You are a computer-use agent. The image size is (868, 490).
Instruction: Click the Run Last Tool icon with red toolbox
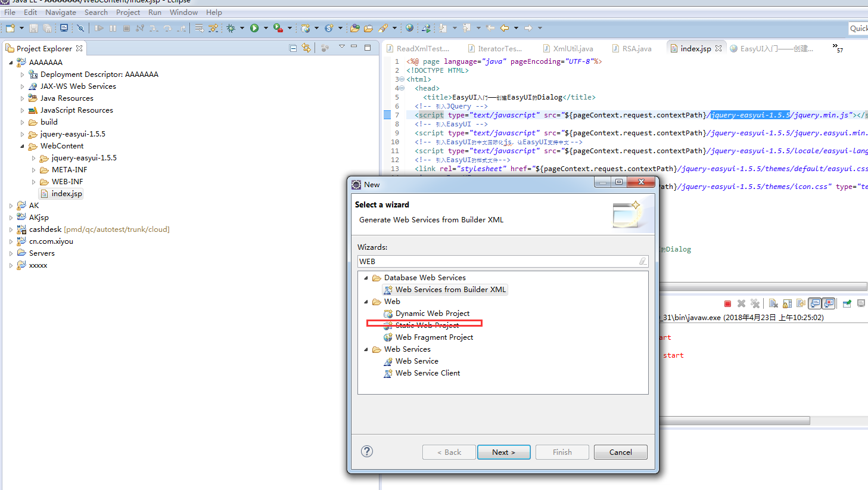pos(278,28)
